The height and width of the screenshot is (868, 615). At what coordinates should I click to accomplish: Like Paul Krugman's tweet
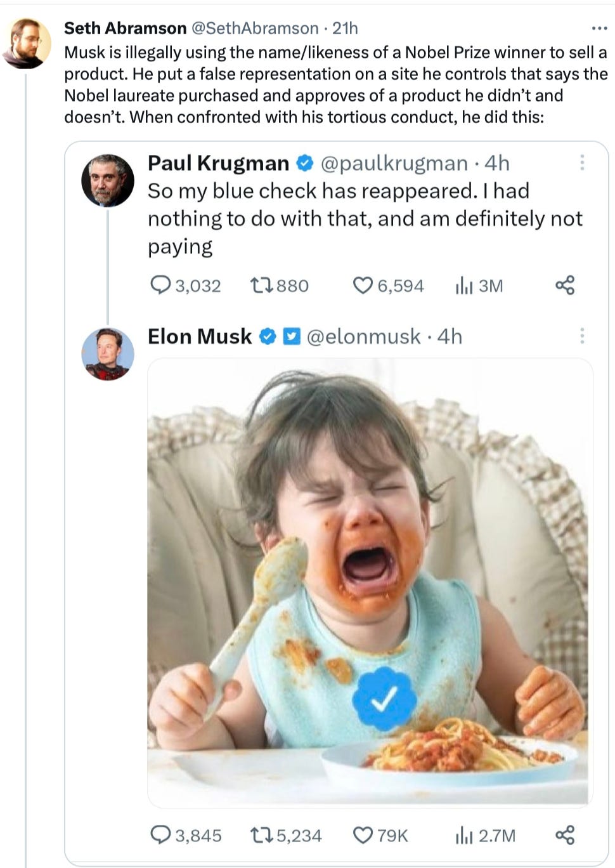click(x=363, y=286)
